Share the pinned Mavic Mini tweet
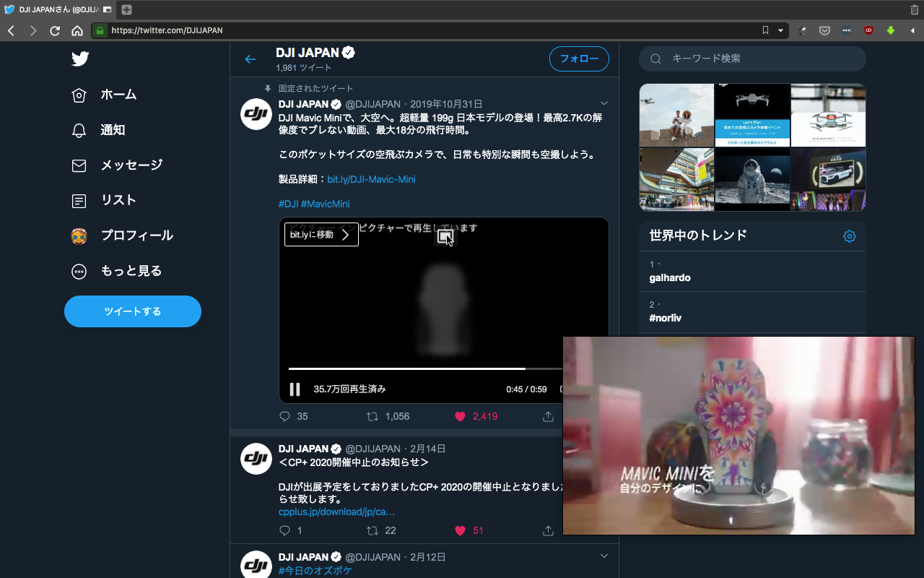 click(x=548, y=417)
